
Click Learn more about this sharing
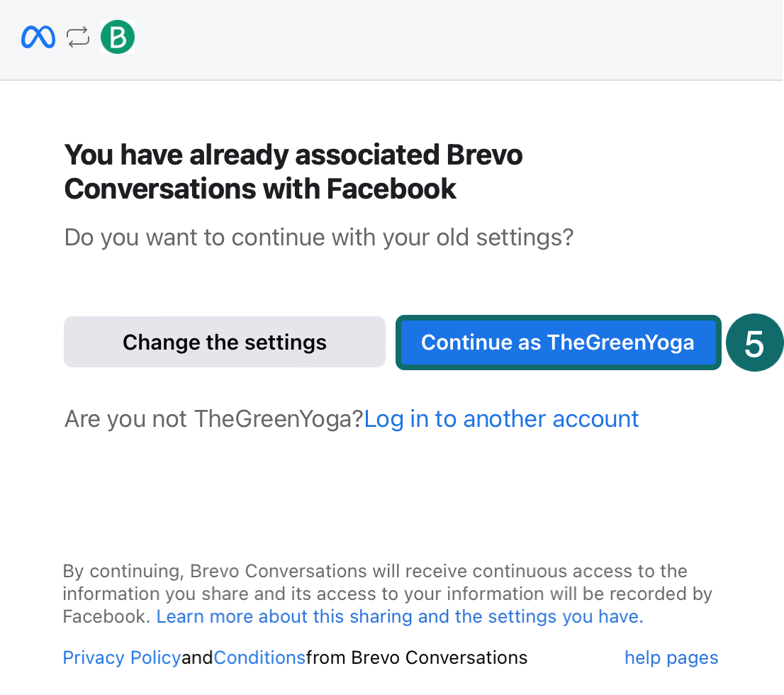[x=399, y=616]
